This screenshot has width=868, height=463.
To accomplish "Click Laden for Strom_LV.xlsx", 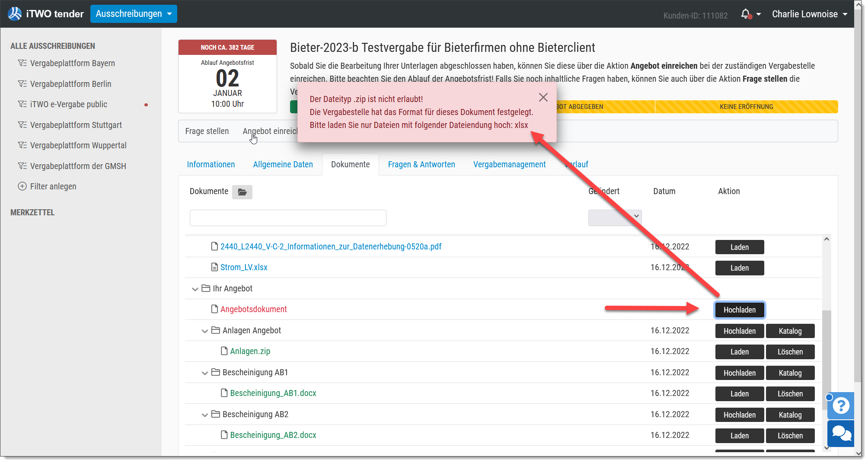I will click(x=740, y=268).
